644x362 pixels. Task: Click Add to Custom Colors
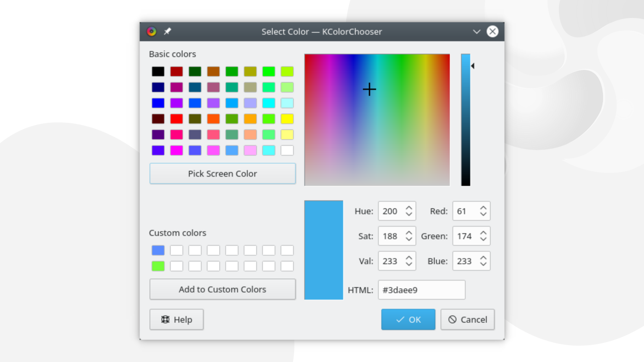(x=222, y=289)
